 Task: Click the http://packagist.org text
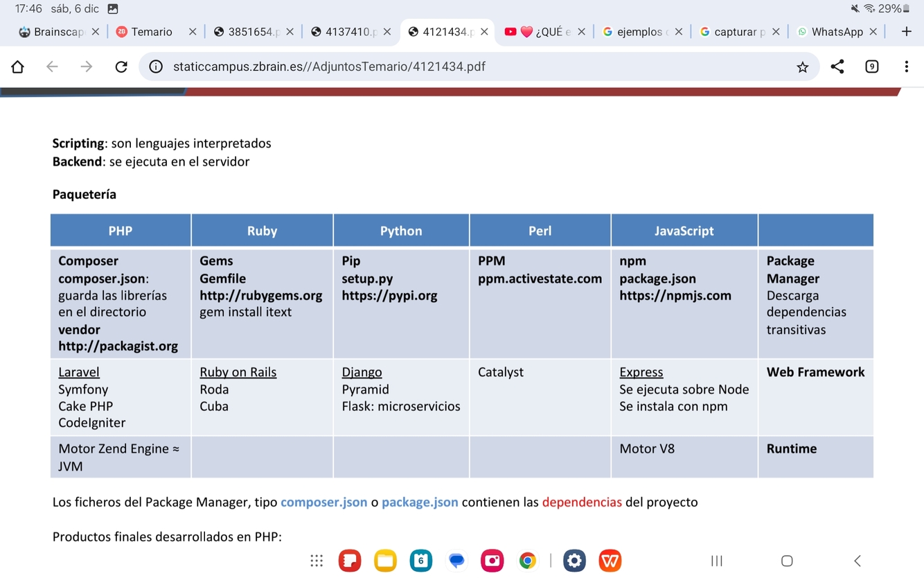118,346
